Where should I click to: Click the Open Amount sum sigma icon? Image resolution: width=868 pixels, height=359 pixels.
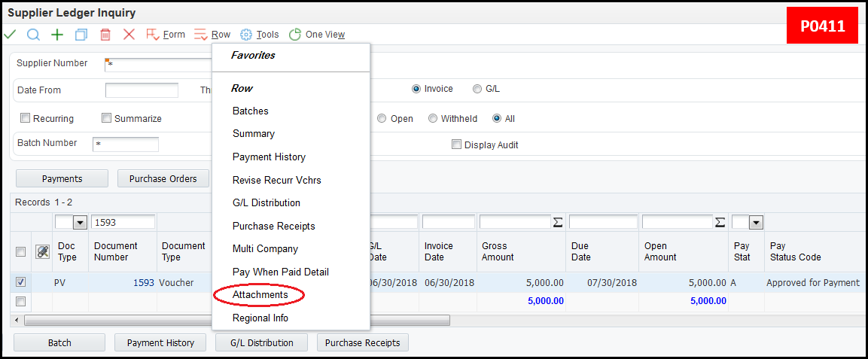point(720,222)
